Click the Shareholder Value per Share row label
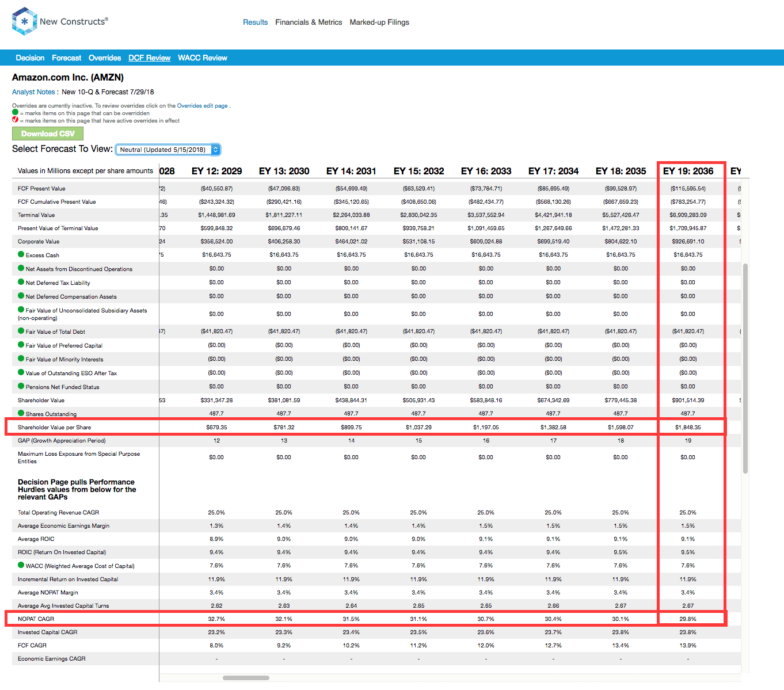784x690 pixels. point(54,427)
